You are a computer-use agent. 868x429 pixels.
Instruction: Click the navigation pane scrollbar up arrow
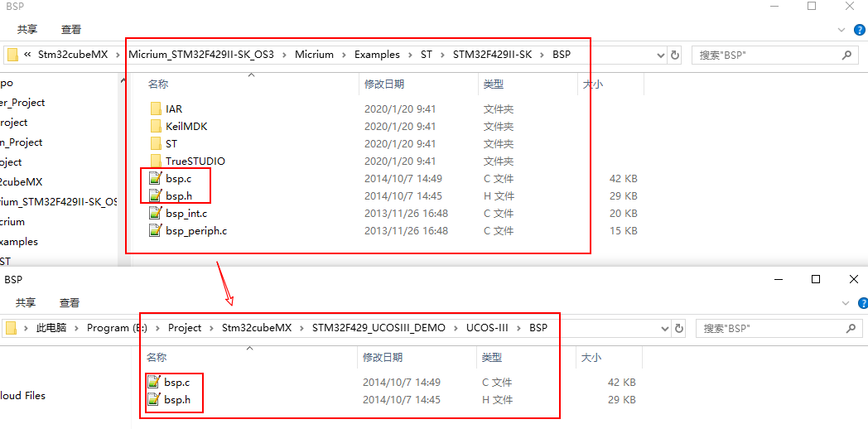click(123, 81)
